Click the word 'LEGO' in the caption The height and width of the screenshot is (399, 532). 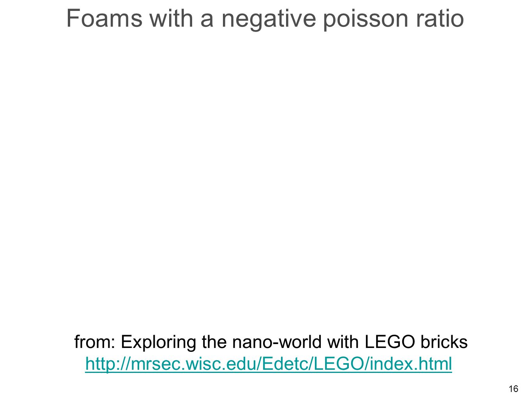click(x=390, y=342)
